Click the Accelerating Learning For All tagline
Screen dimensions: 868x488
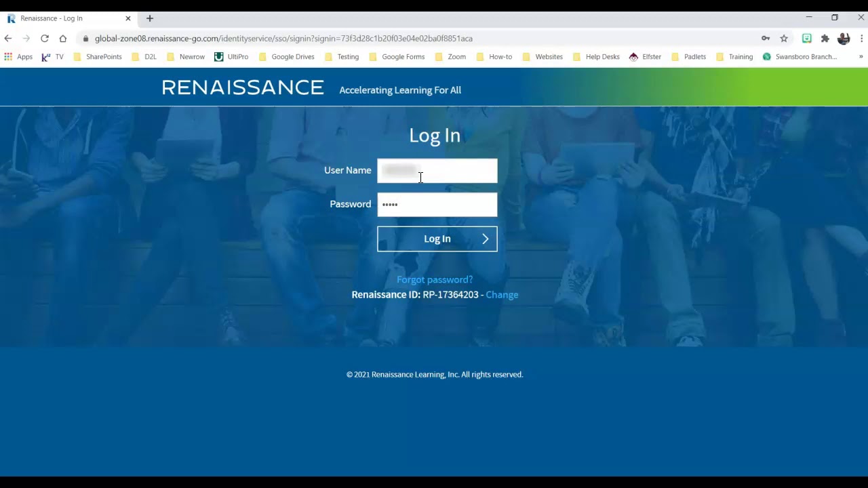[x=400, y=90]
